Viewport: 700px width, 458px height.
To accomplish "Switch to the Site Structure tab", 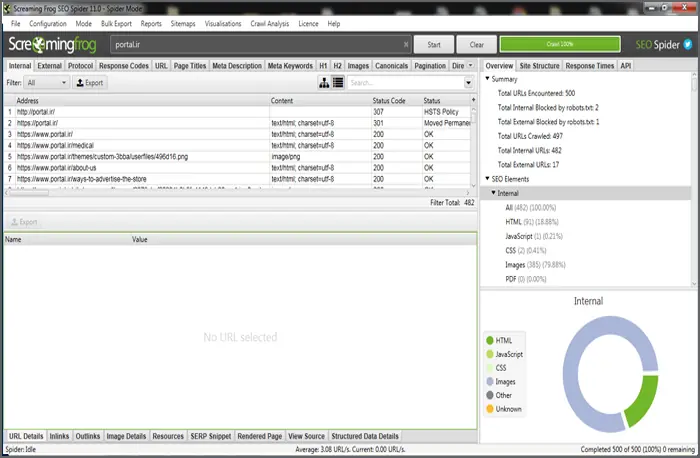I will [539, 66].
